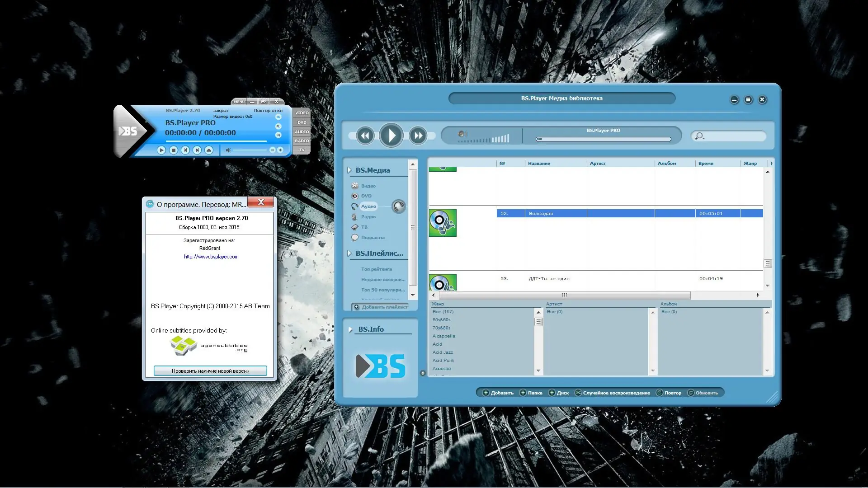Click the stop button in the mini player

[x=173, y=150]
